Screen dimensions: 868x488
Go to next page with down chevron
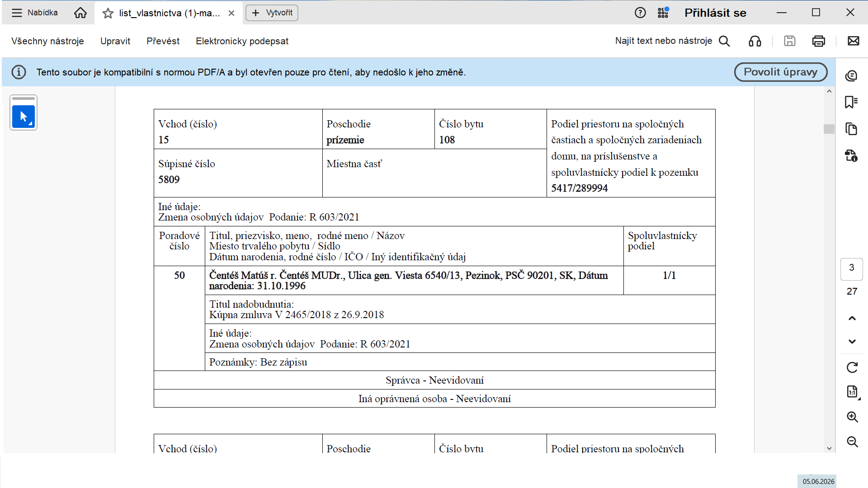pyautogui.click(x=852, y=342)
